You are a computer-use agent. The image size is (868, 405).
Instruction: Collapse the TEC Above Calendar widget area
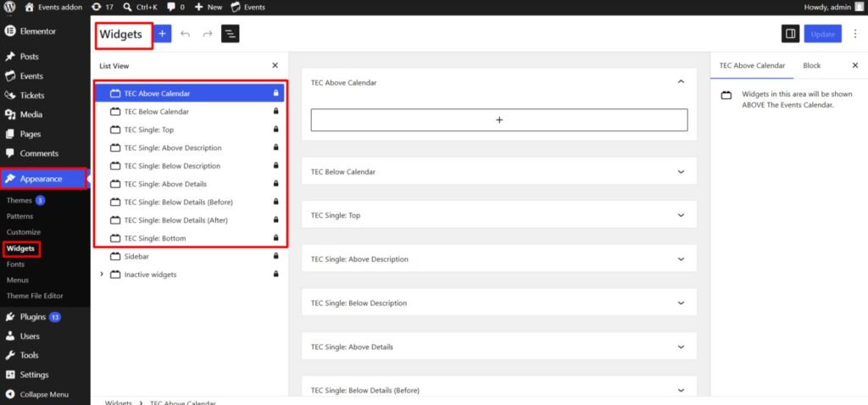(681, 82)
